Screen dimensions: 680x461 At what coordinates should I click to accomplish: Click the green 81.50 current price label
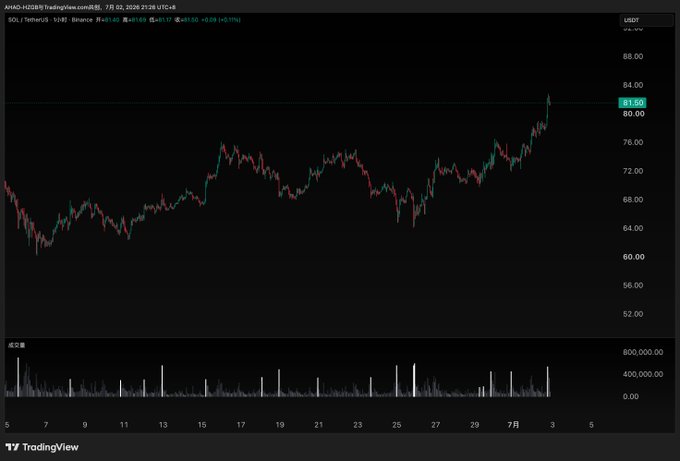(632, 103)
